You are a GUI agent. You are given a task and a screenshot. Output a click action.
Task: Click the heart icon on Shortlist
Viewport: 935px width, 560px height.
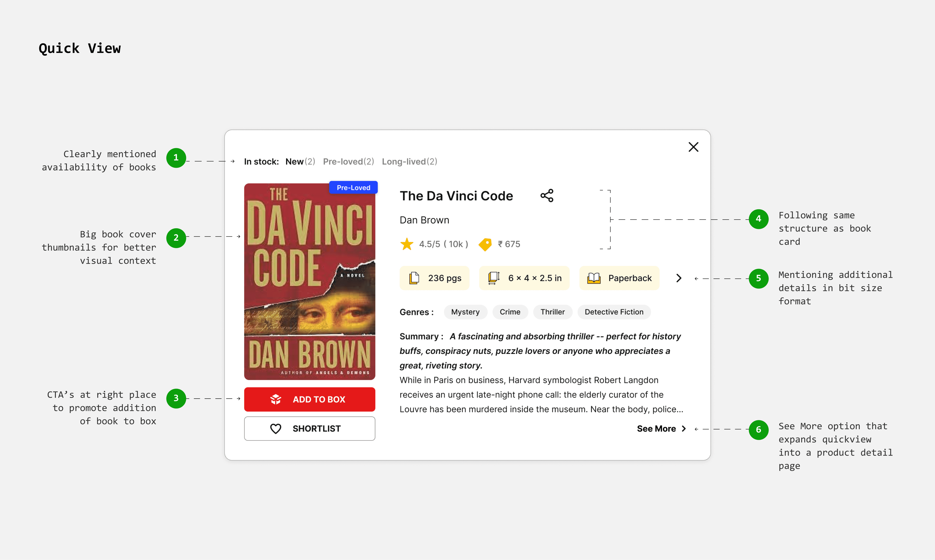276,429
